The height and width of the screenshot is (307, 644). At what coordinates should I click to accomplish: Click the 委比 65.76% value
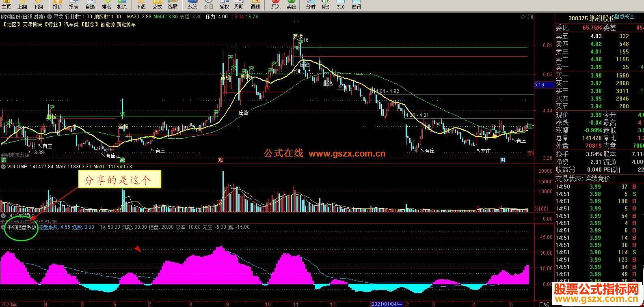(x=592, y=28)
